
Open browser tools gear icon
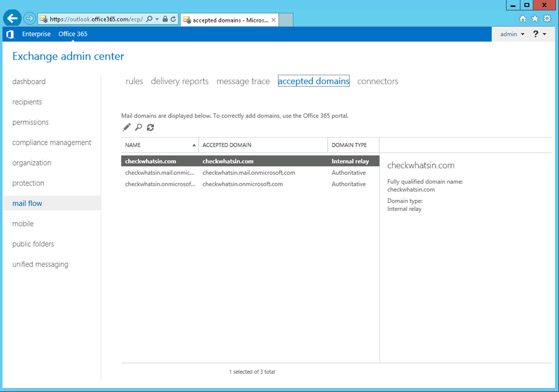tap(547, 19)
